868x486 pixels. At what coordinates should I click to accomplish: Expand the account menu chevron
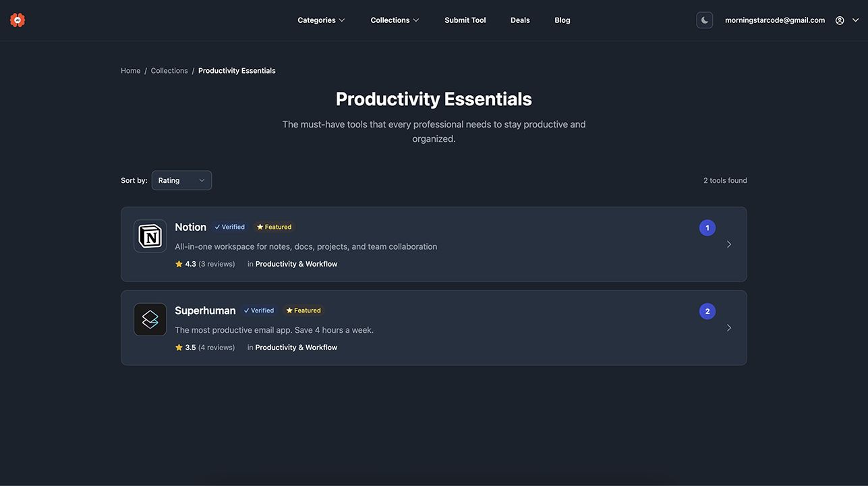click(x=856, y=20)
